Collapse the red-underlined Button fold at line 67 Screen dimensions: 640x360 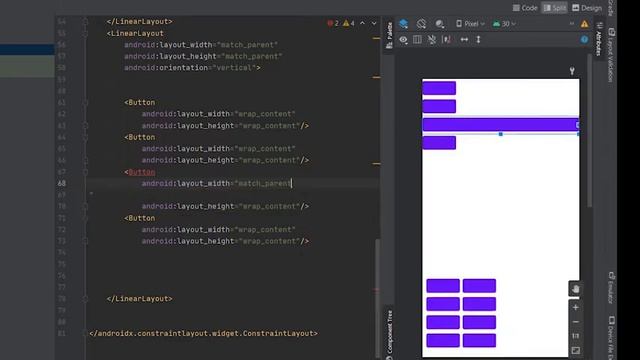coord(85,172)
